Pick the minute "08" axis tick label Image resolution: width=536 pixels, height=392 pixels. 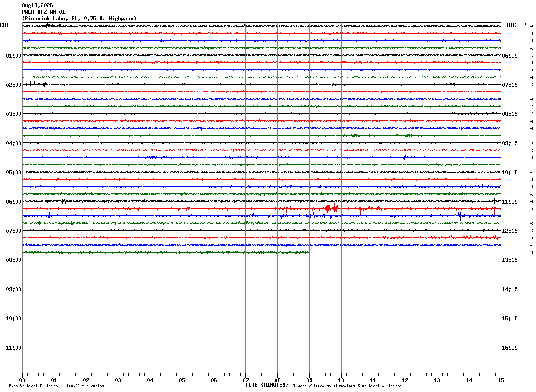click(277, 380)
